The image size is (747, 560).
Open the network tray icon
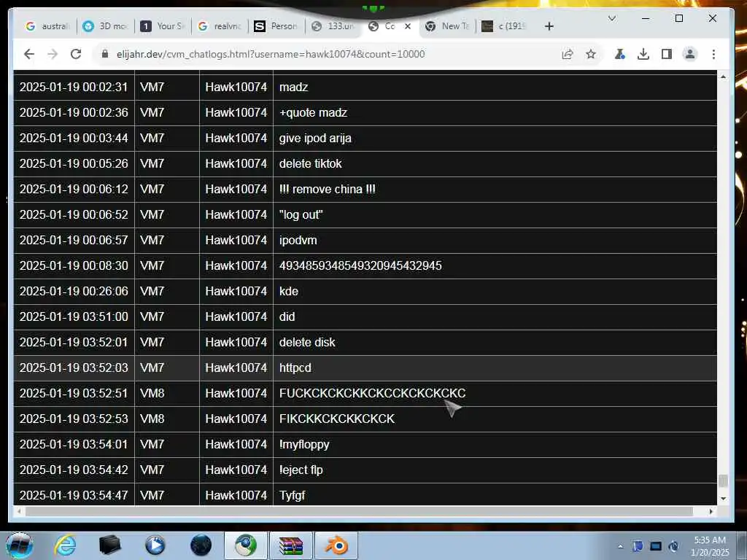click(x=656, y=546)
